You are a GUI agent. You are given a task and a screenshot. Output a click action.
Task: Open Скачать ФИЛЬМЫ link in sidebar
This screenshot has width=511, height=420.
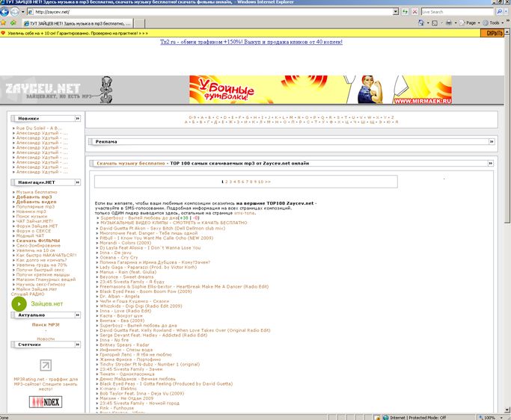pos(38,241)
